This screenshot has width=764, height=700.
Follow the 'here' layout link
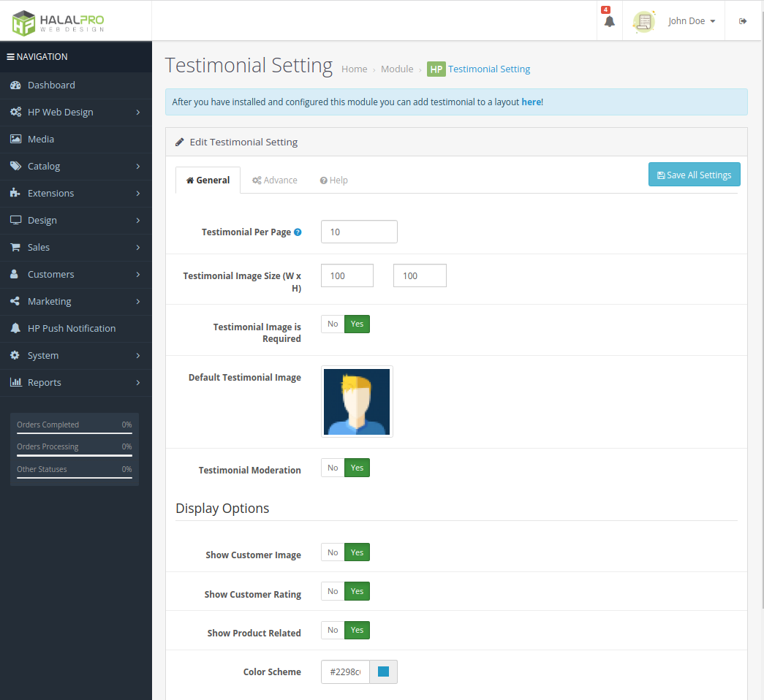530,102
